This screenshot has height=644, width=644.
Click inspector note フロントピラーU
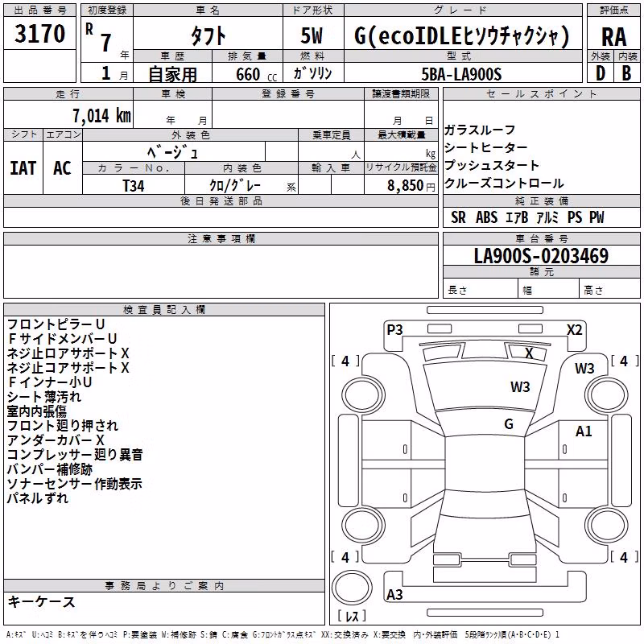click(56, 324)
